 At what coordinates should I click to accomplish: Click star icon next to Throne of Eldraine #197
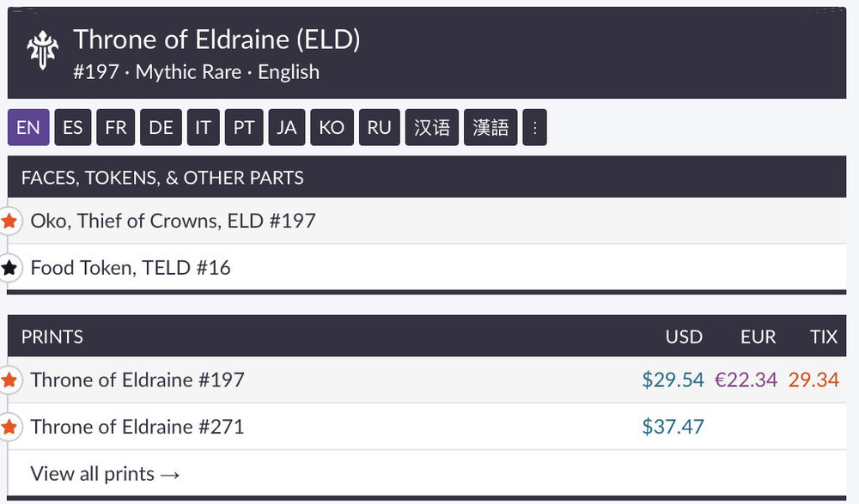click(9, 380)
